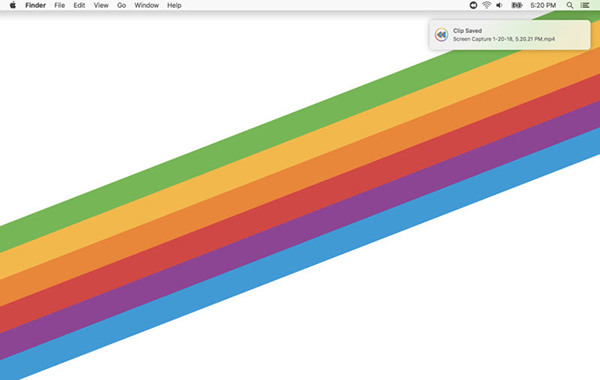Click the Clip Saved notification title
The image size is (600, 380).
467,31
